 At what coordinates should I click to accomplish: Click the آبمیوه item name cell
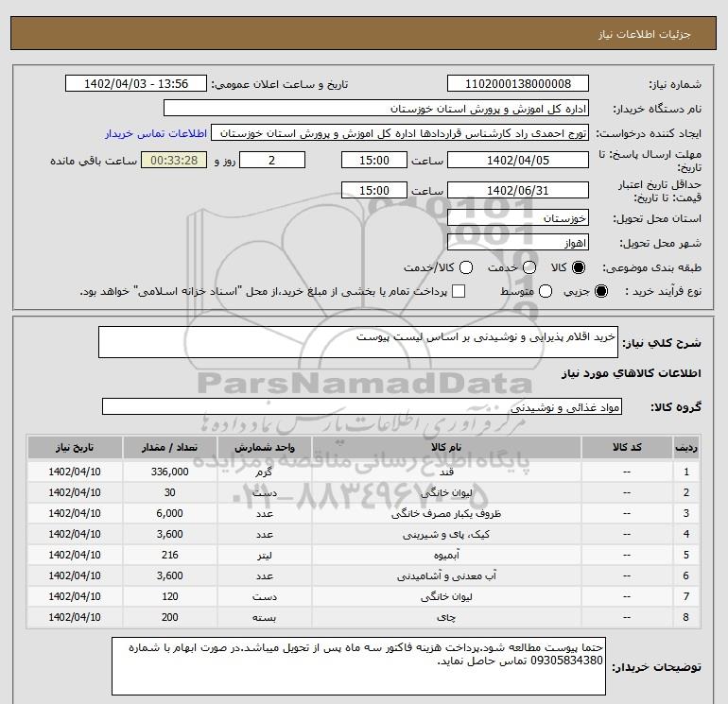pos(446,555)
